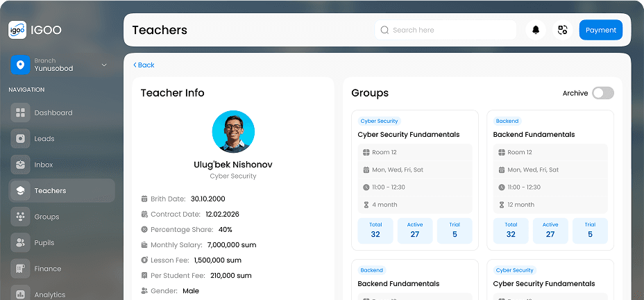Viewport: 644px width, 300px height.
Task: Open Finance in the navigation
Action: click(62, 269)
